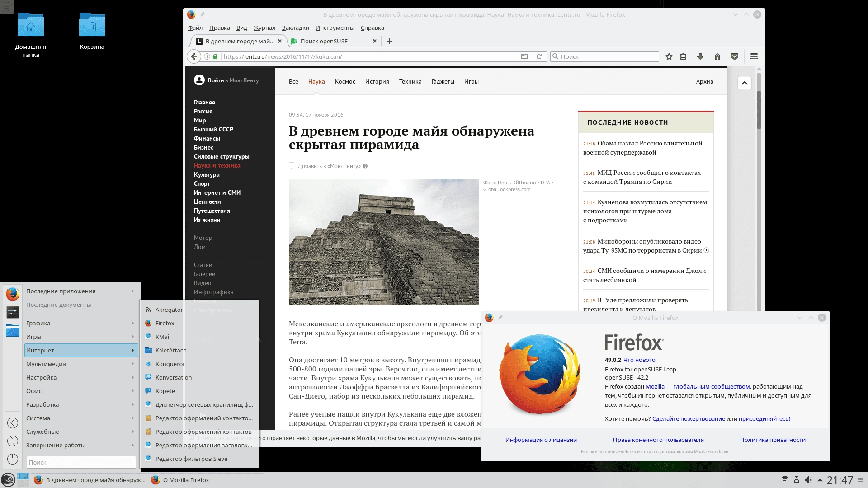868x488 pixels.
Task: Click the clipboard icon in system tray
Action: click(x=785, y=480)
